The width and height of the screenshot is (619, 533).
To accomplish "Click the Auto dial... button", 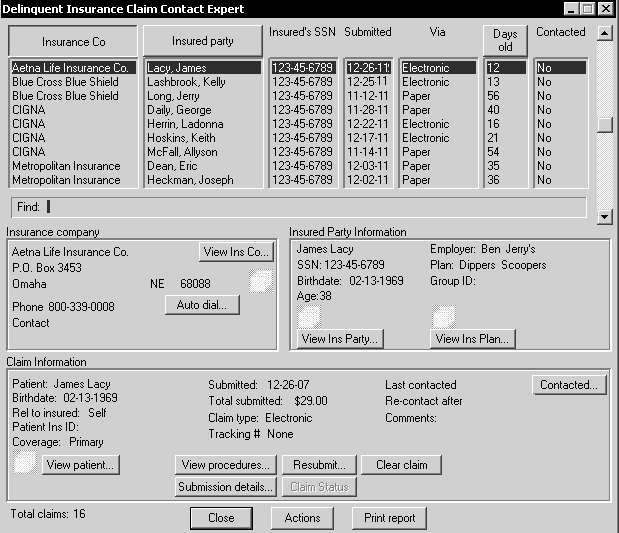I will click(x=202, y=305).
